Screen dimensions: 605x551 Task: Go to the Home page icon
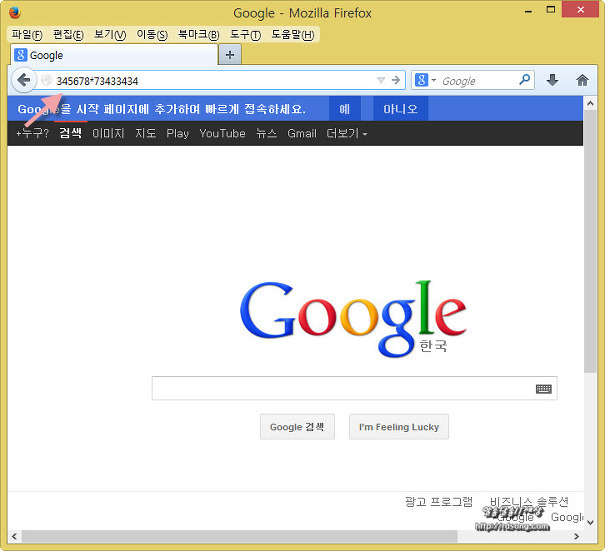coord(582,80)
